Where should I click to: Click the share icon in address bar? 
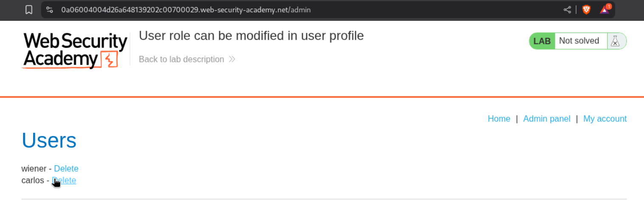click(567, 10)
